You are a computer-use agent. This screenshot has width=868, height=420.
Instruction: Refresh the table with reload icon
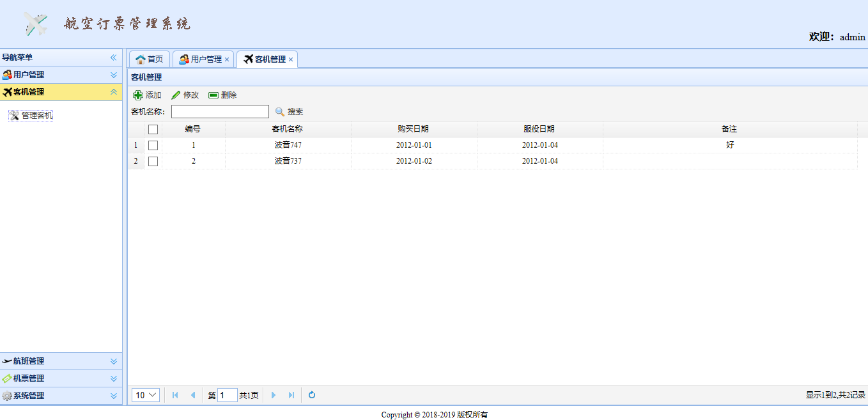click(x=312, y=395)
